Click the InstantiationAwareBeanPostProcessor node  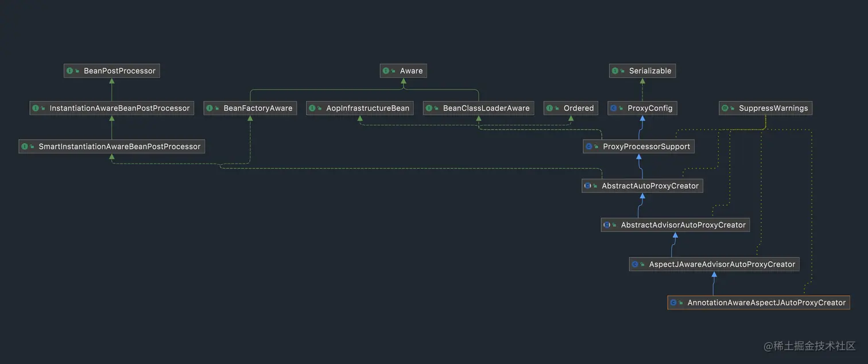pos(111,108)
